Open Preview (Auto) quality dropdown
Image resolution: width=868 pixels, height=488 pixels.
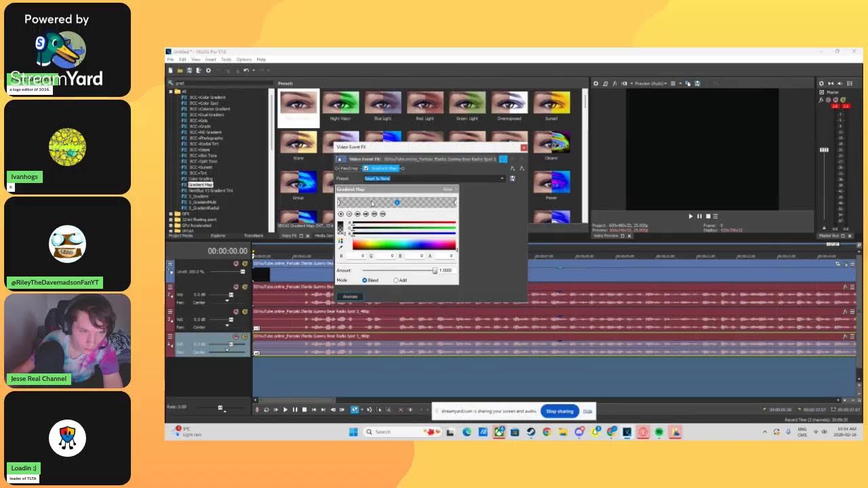tap(650, 83)
